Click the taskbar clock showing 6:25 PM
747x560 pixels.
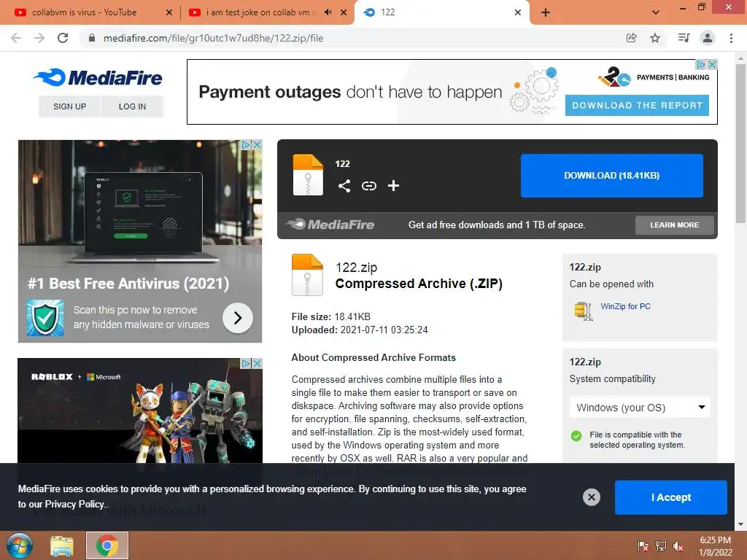(x=715, y=546)
